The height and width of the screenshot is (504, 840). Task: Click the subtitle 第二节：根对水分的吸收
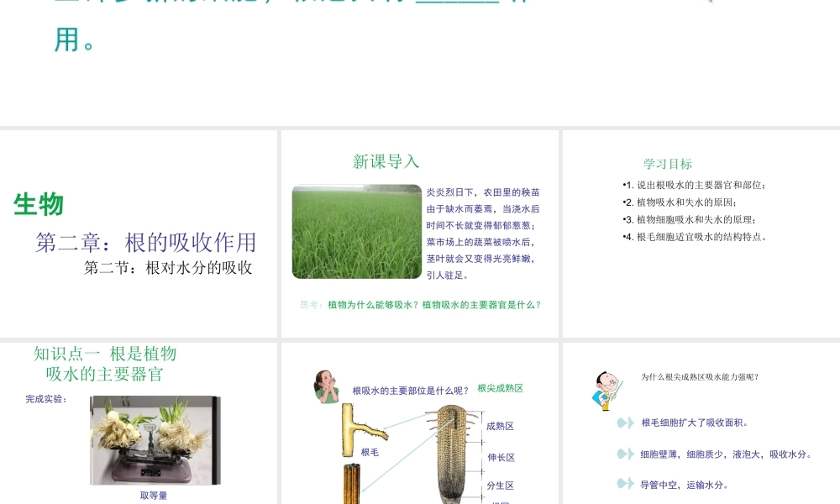tap(168, 268)
